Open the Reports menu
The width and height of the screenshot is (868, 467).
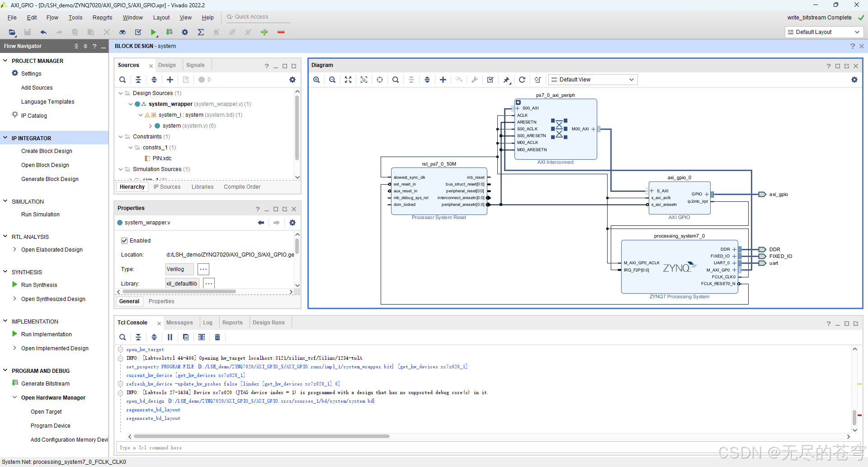(102, 18)
